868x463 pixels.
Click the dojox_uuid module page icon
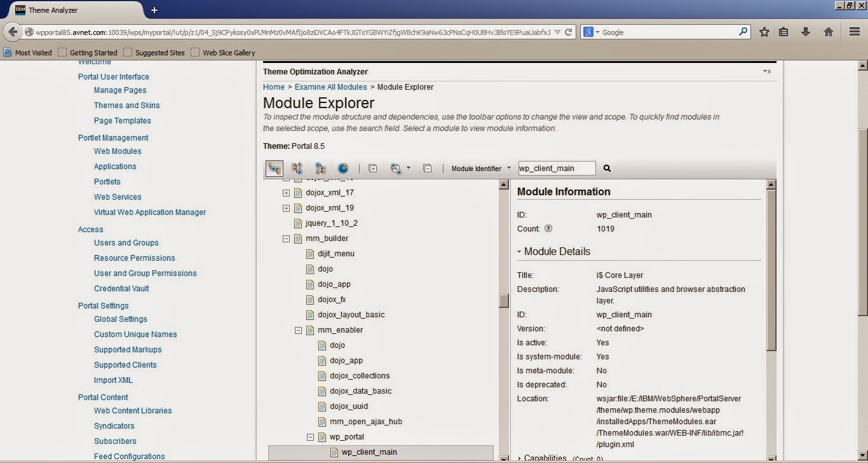coord(322,406)
